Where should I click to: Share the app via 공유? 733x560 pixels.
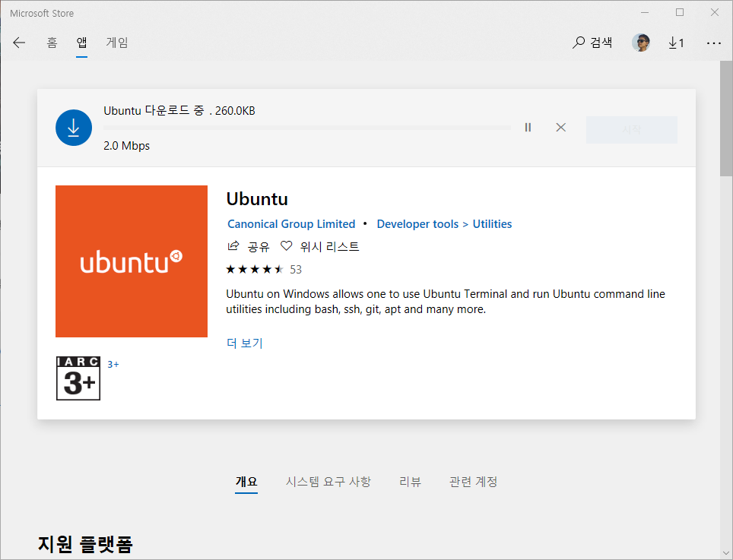point(248,246)
